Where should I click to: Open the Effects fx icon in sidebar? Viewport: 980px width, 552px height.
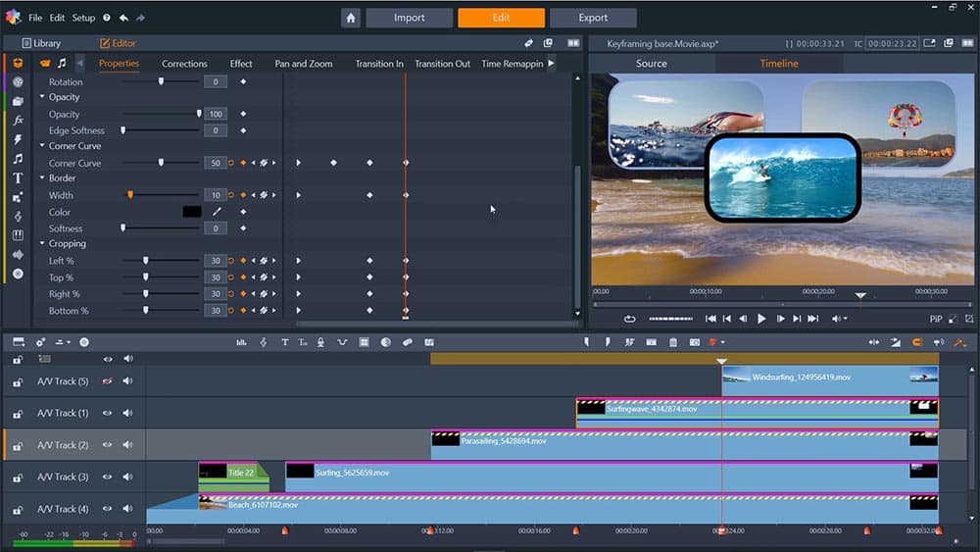[x=18, y=120]
